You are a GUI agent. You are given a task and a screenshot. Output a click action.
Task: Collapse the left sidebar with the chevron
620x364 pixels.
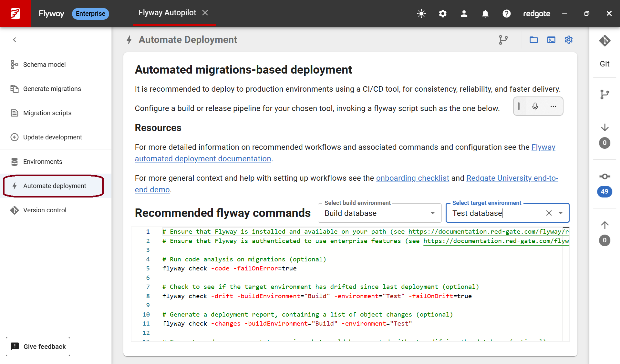pos(15,40)
